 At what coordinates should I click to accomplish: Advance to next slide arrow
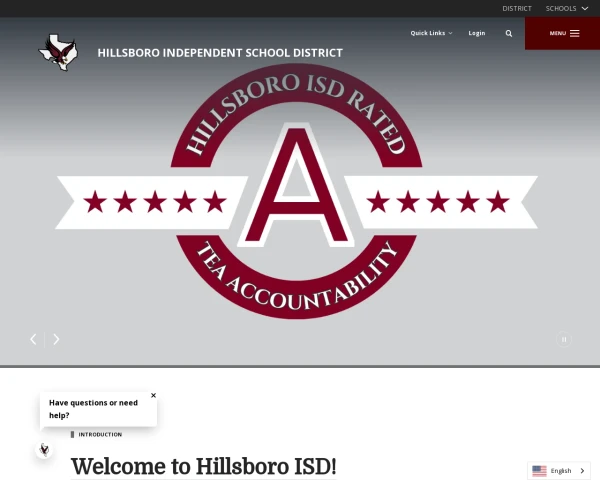coord(56,339)
